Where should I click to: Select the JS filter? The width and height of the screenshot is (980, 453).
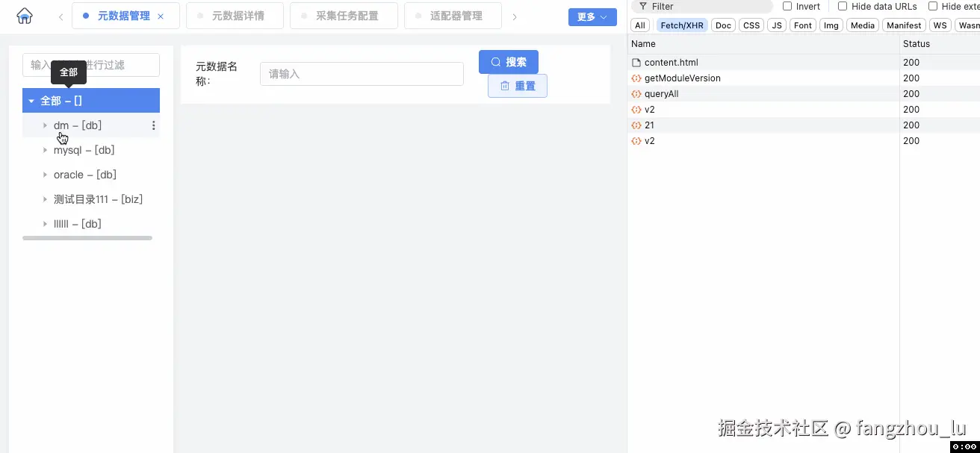777,25
